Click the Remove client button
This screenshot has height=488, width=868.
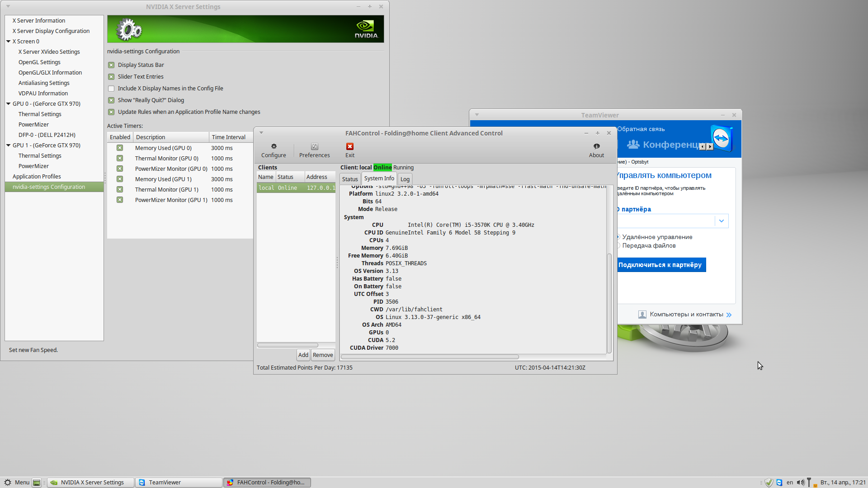coord(323,355)
